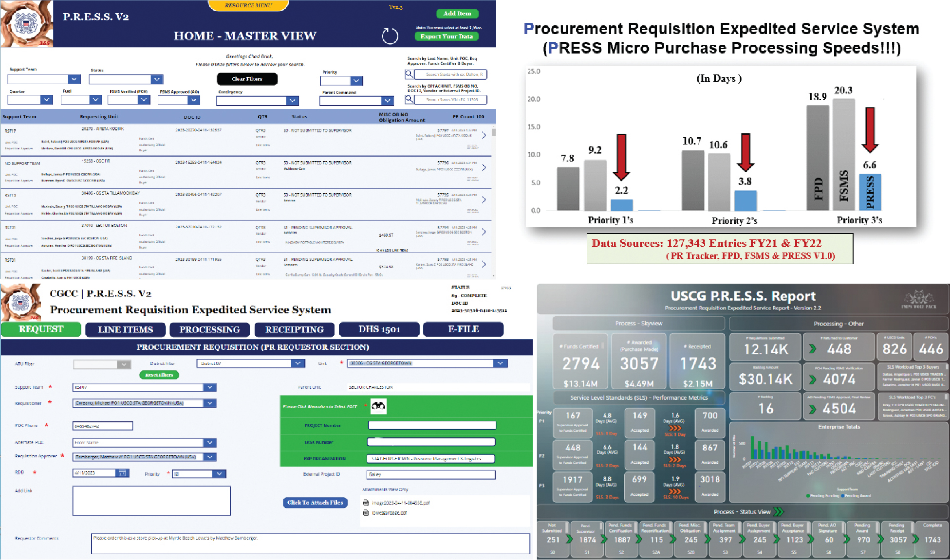Click the TASK Number input field
The image size is (950, 560).
click(431, 442)
